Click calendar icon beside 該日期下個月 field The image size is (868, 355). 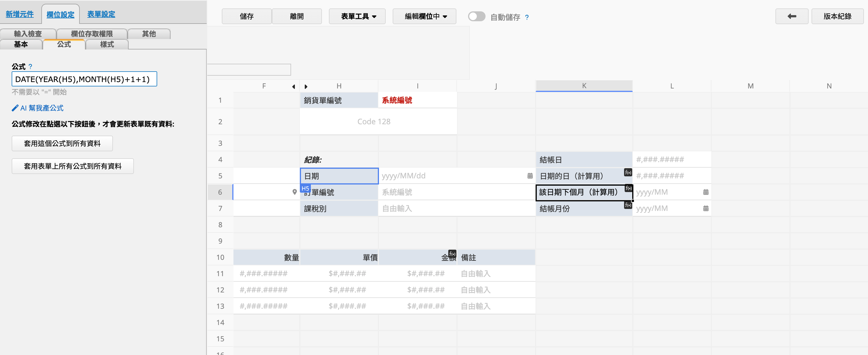point(706,192)
